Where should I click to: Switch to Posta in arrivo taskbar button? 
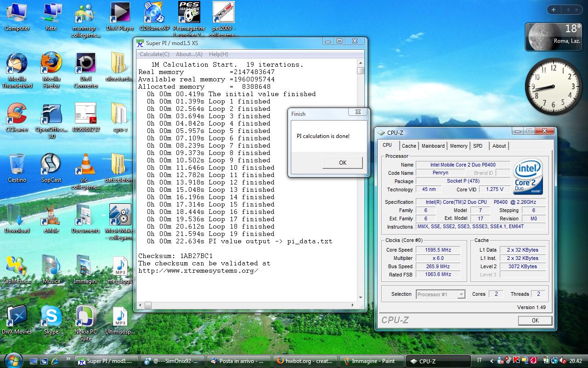click(x=238, y=361)
